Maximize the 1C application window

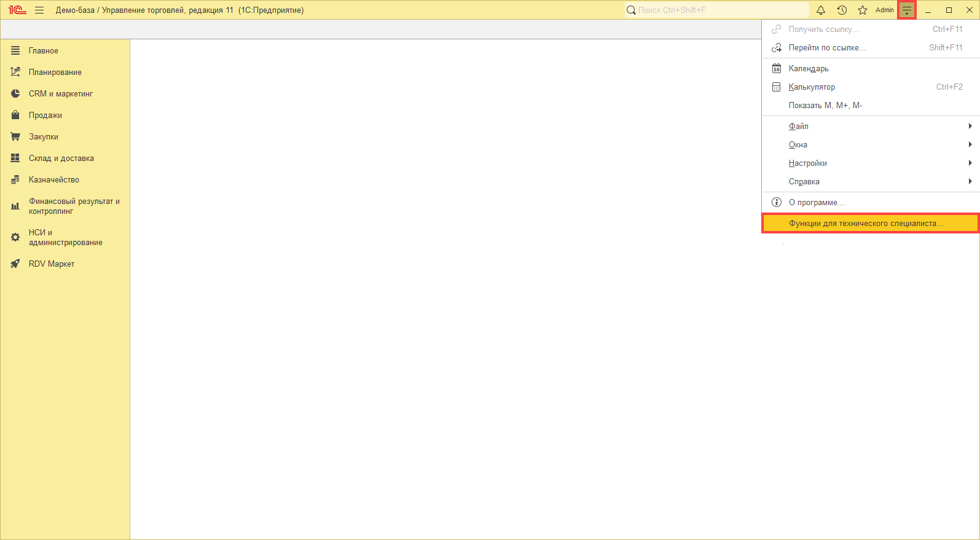[949, 10]
